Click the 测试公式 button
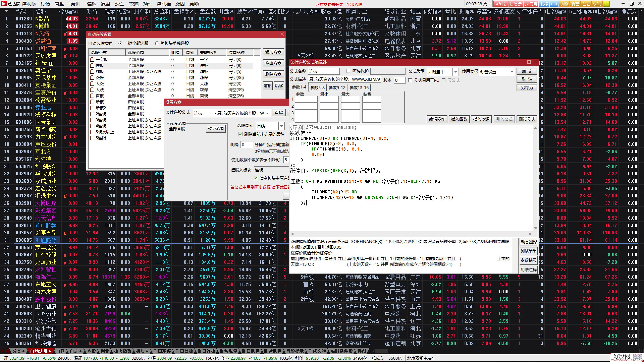 [x=527, y=119]
